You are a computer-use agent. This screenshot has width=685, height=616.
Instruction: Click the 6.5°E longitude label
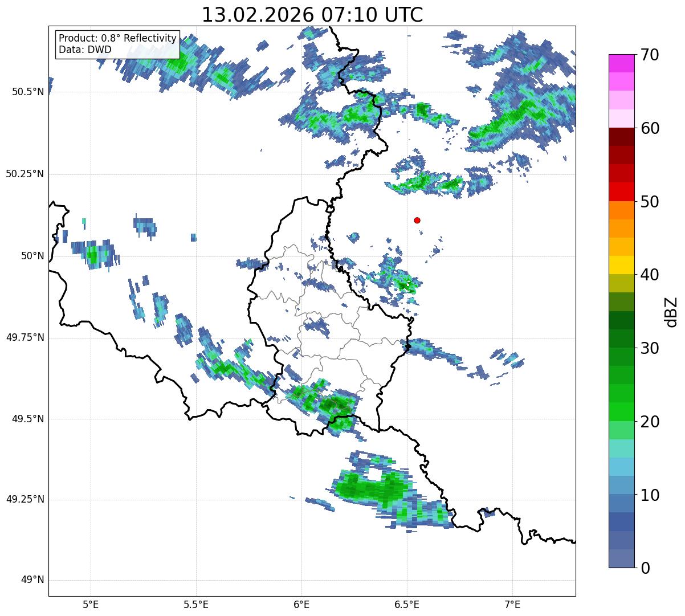[x=407, y=604]
